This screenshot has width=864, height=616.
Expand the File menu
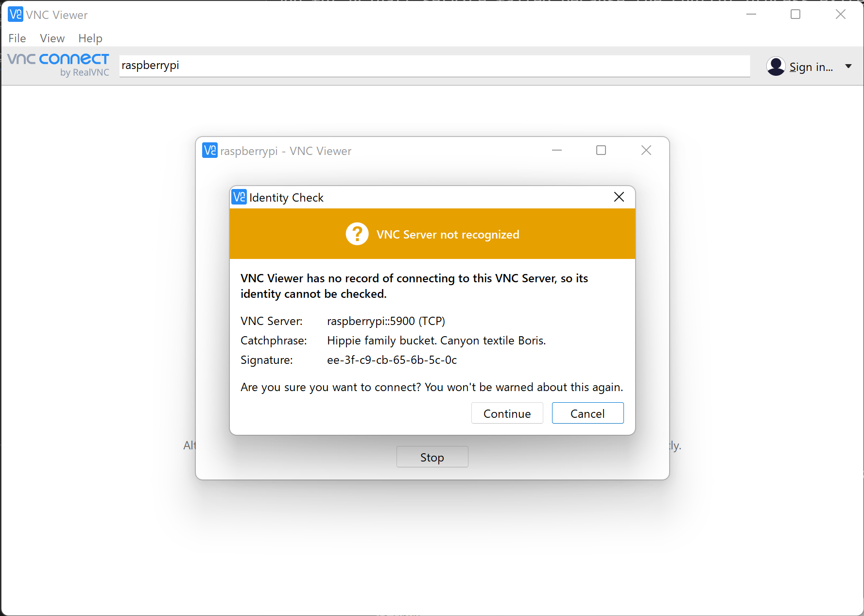pos(17,38)
